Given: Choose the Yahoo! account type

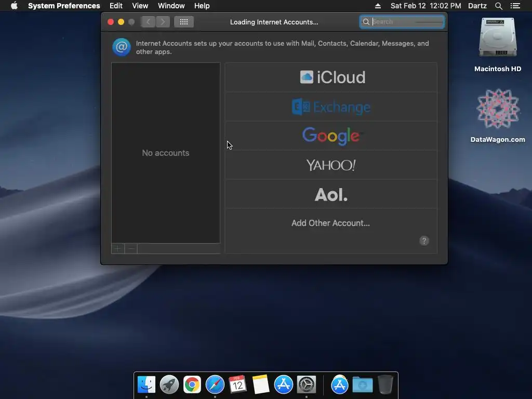Looking at the screenshot, I should [331, 165].
